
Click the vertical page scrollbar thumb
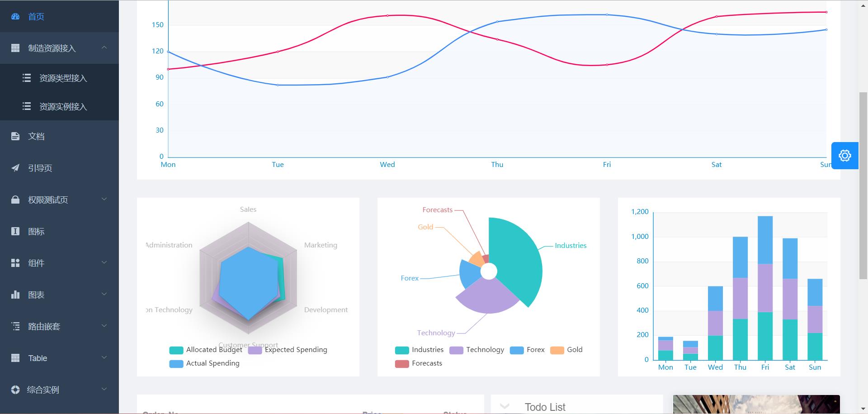[863, 186]
